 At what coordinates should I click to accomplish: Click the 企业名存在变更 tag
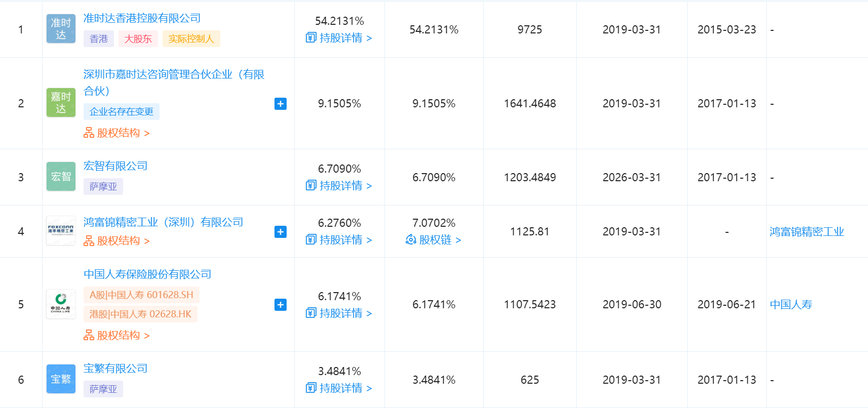point(122,112)
